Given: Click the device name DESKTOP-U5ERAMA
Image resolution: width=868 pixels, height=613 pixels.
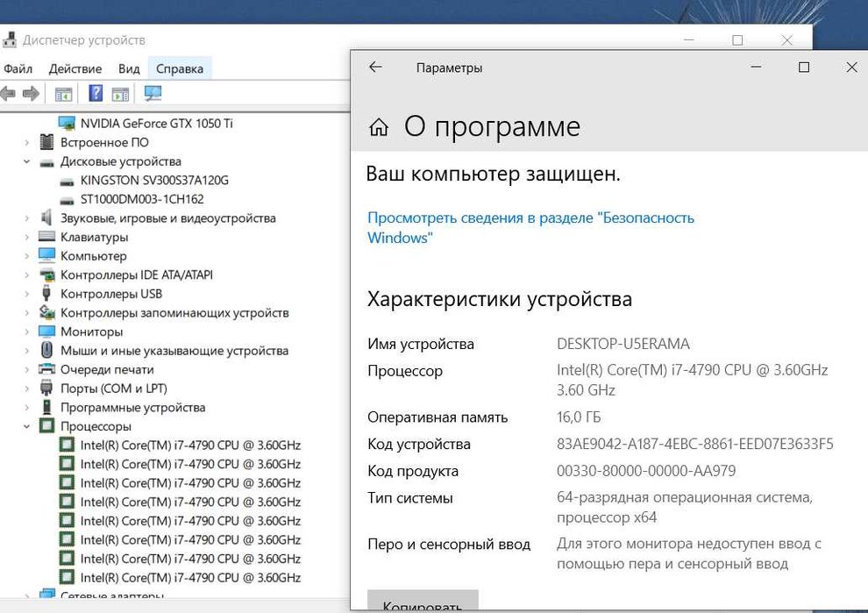Looking at the screenshot, I should point(623,344).
